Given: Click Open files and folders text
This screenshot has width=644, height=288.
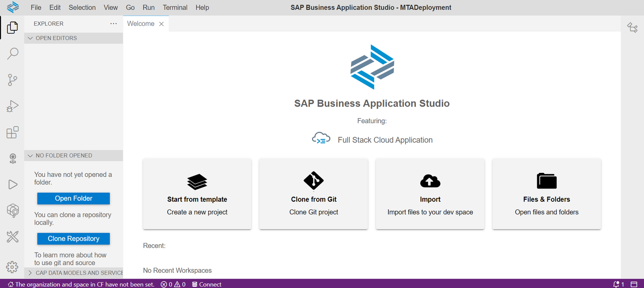Looking at the screenshot, I should click(547, 212).
